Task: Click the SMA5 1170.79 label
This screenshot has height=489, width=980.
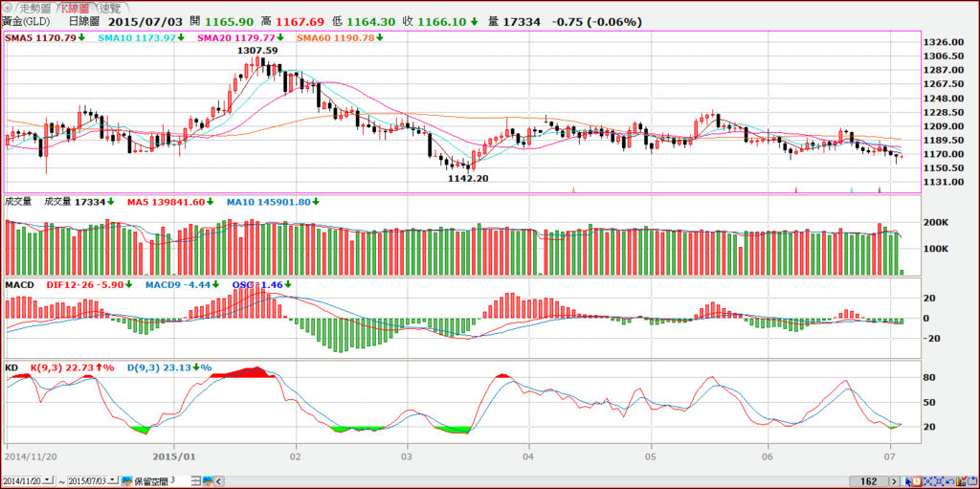Action: tap(40, 37)
